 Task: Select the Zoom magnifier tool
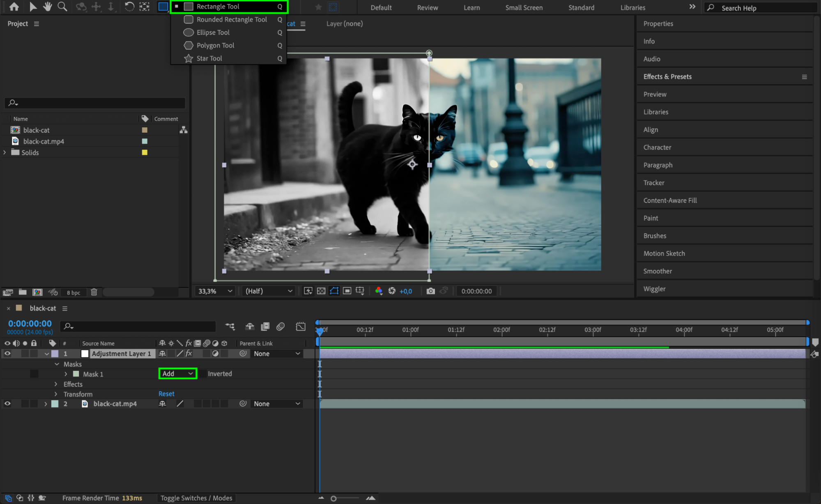(62, 7)
